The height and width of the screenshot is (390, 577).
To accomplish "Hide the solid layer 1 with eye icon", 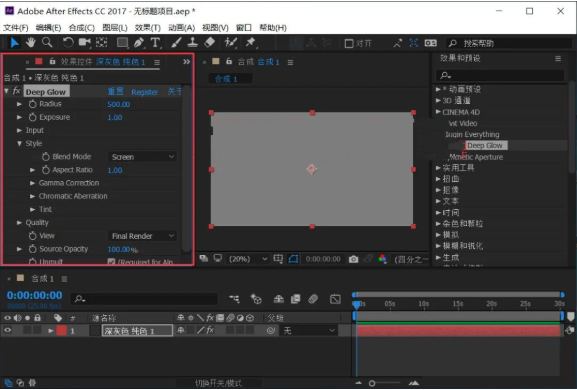I will coord(7,330).
